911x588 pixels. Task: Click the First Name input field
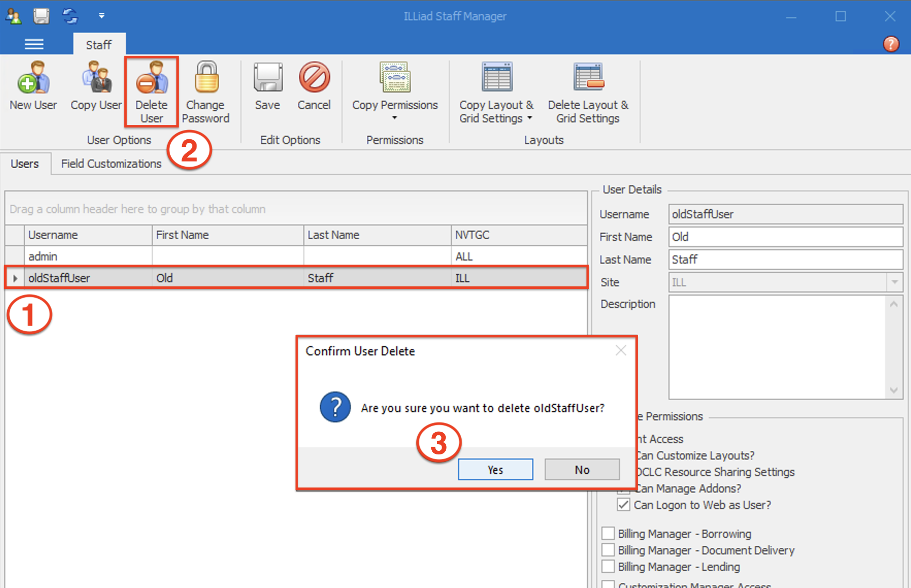785,237
